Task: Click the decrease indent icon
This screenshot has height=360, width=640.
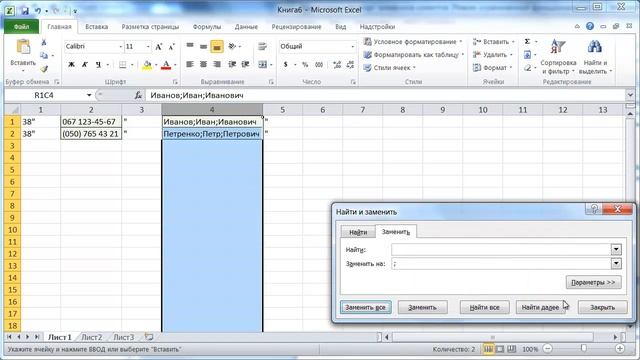Action: pyautogui.click(x=232, y=64)
